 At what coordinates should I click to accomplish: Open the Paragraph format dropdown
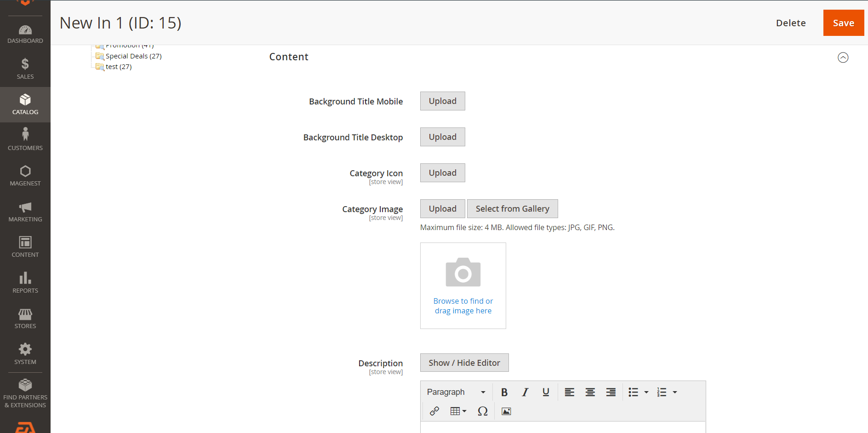[456, 392]
